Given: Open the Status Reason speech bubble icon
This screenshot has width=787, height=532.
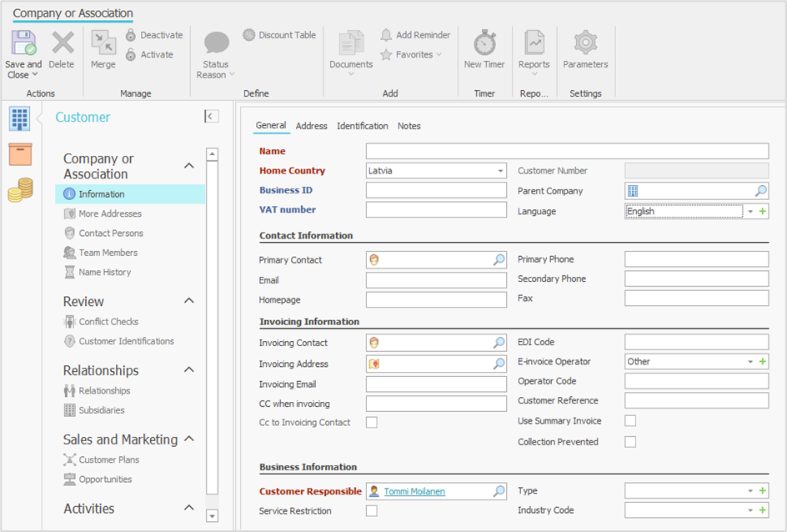Looking at the screenshot, I should (216, 43).
